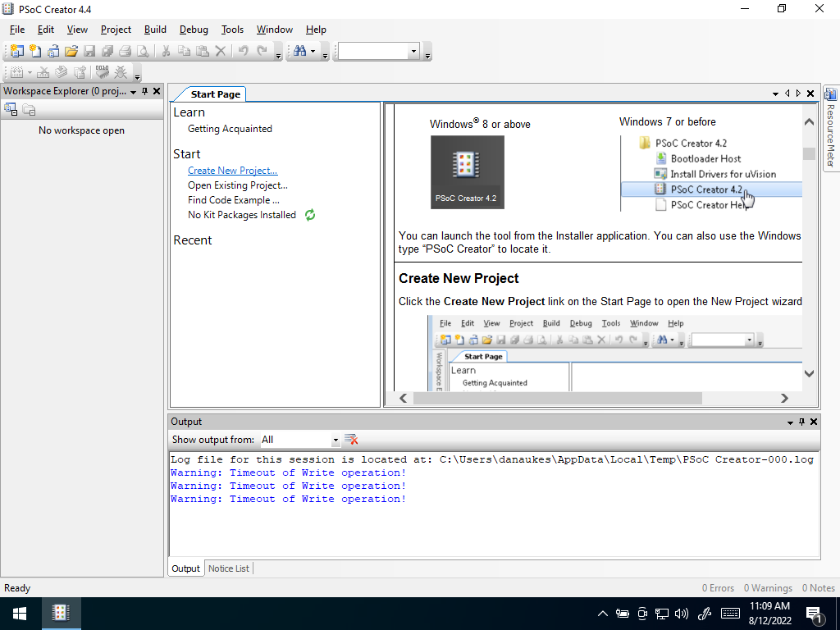This screenshot has height=630, width=840.
Task: Click the Paste icon in toolbar
Action: pos(202,51)
